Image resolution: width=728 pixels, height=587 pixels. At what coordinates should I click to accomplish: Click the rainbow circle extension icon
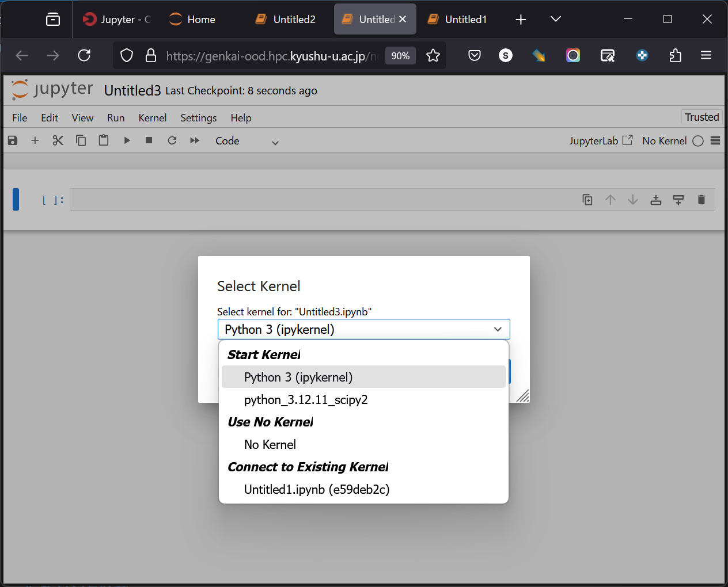[x=573, y=55]
